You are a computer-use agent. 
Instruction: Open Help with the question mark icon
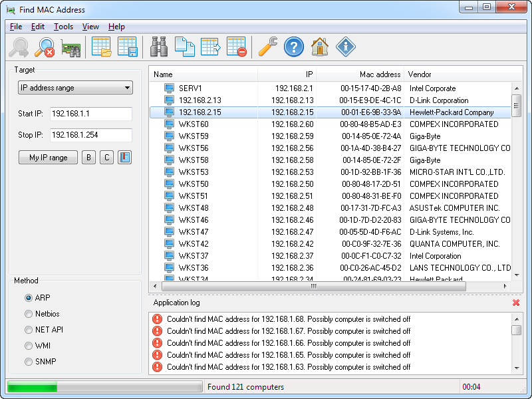pos(294,47)
